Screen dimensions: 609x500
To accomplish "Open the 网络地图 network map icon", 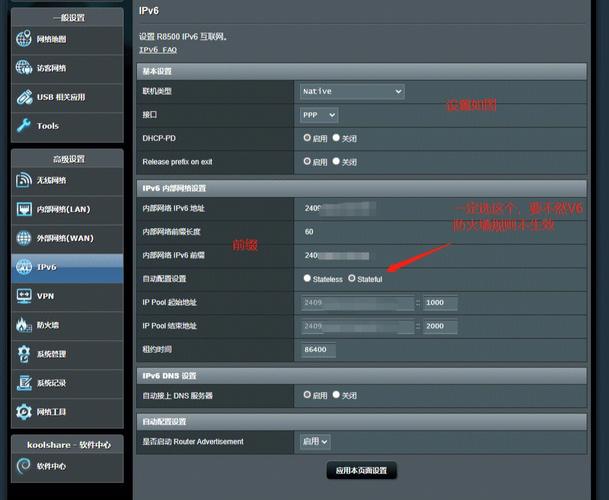I will (24, 38).
